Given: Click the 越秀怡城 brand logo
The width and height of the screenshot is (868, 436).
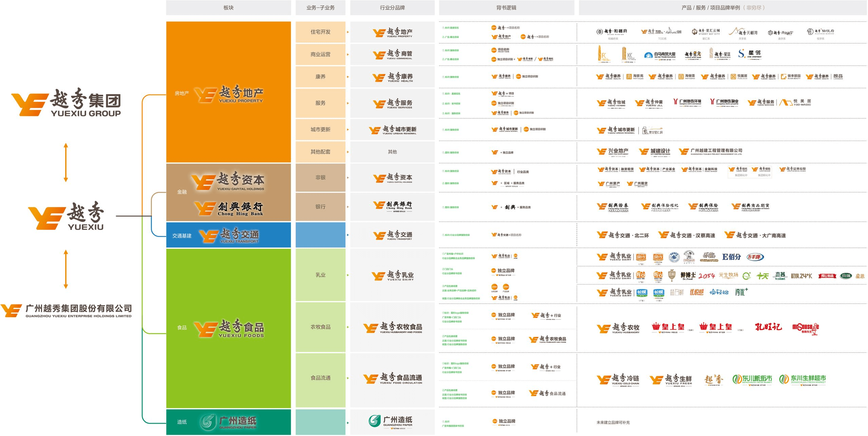Looking at the screenshot, I should pos(611,103).
